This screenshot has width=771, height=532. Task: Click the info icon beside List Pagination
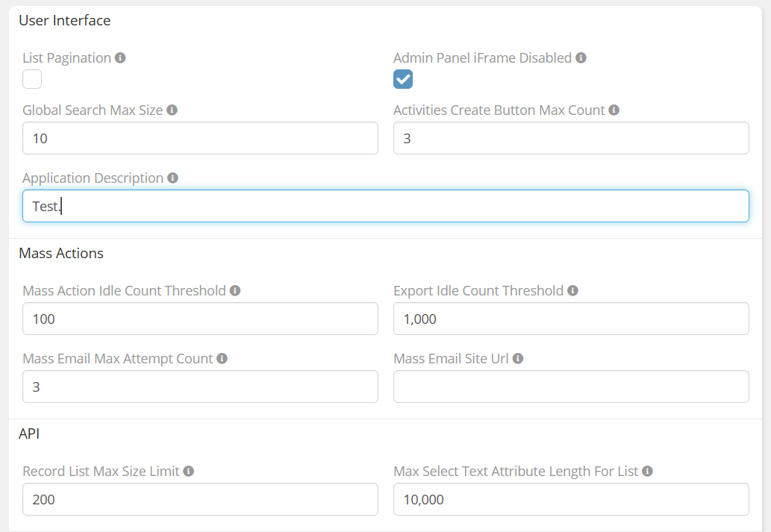point(120,58)
